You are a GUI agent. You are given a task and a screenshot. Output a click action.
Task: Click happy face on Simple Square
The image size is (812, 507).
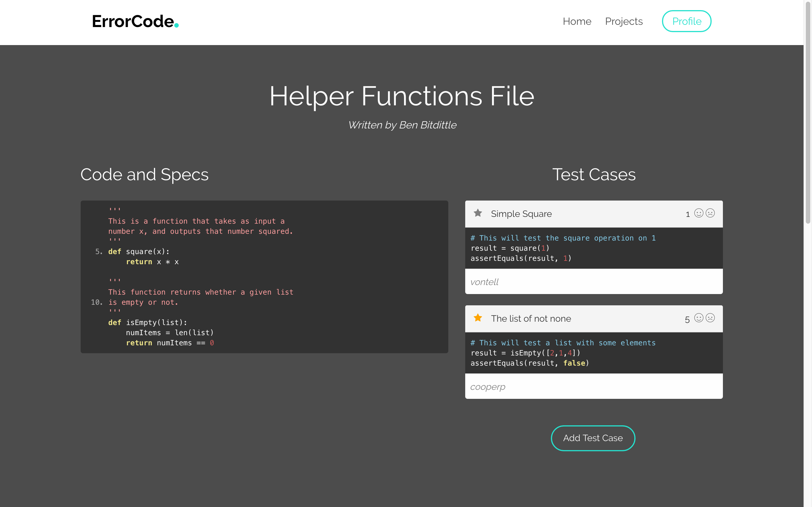699,213
